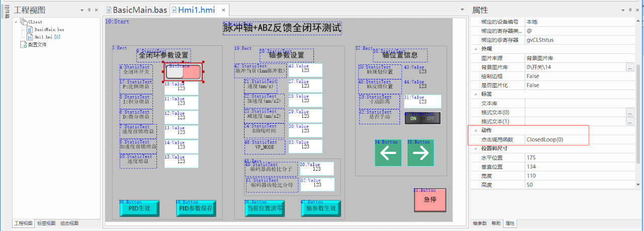Toggle the 全闭环开关 BitState switch

click(x=183, y=72)
